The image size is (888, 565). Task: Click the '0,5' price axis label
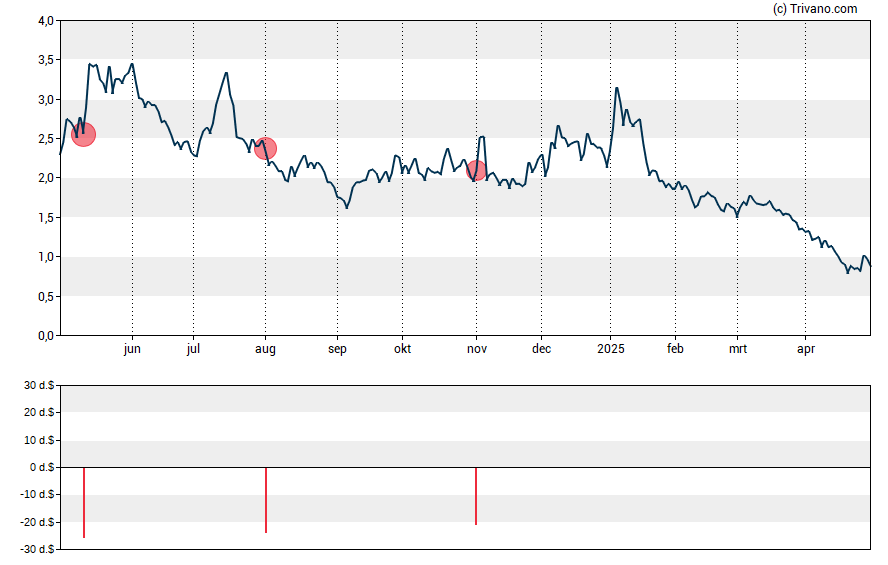[46, 297]
